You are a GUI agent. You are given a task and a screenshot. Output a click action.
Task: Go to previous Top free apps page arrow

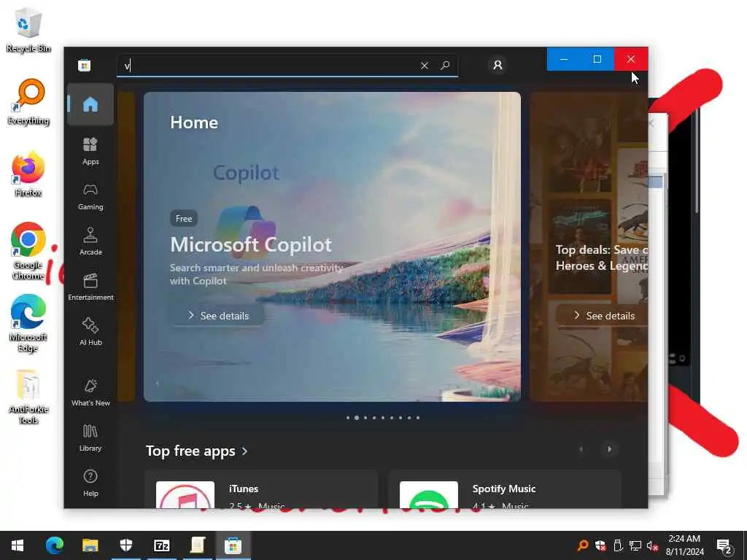click(x=581, y=449)
